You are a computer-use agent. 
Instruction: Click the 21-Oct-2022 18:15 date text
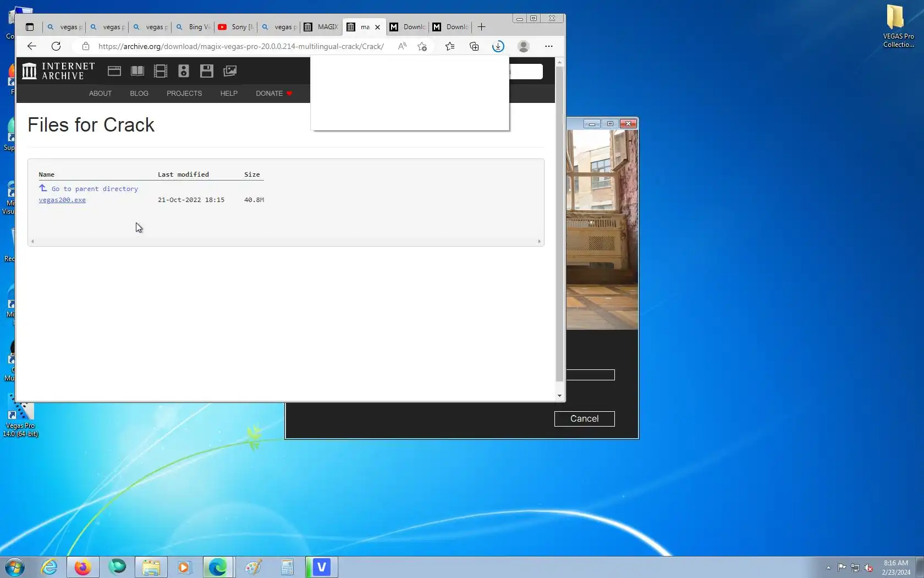[x=191, y=200]
